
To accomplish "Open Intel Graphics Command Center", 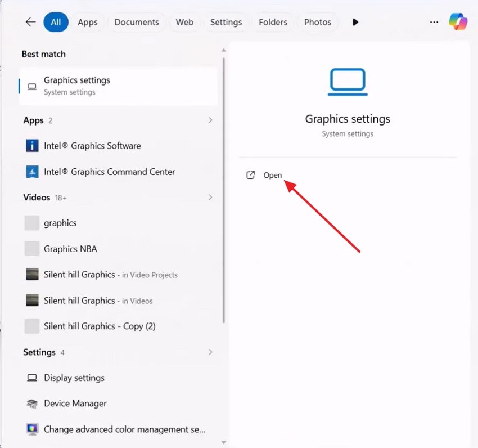I will coord(118,172).
